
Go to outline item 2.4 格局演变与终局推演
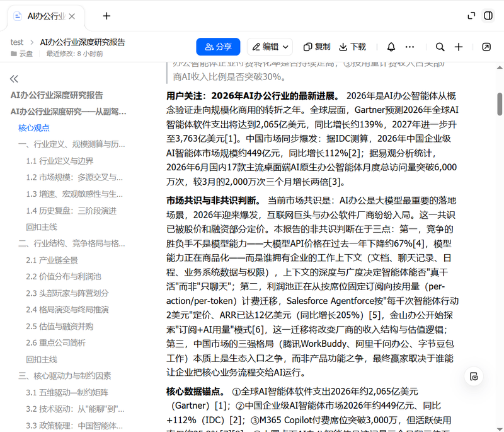point(67,310)
